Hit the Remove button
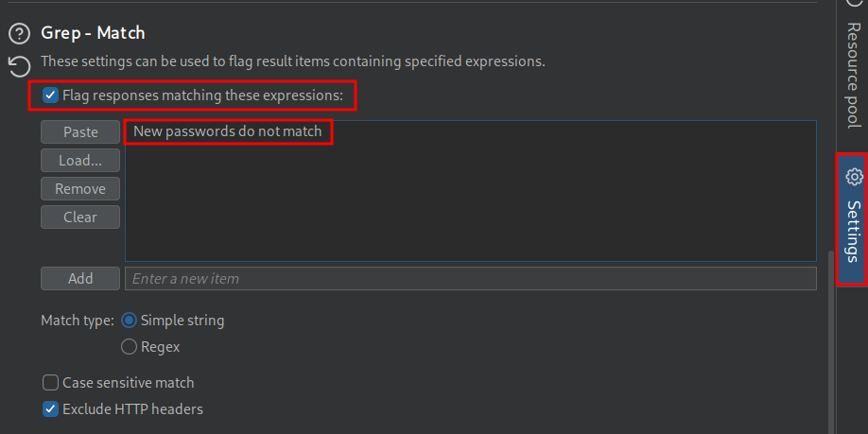Viewport: 868px width, 434px height. [x=80, y=189]
